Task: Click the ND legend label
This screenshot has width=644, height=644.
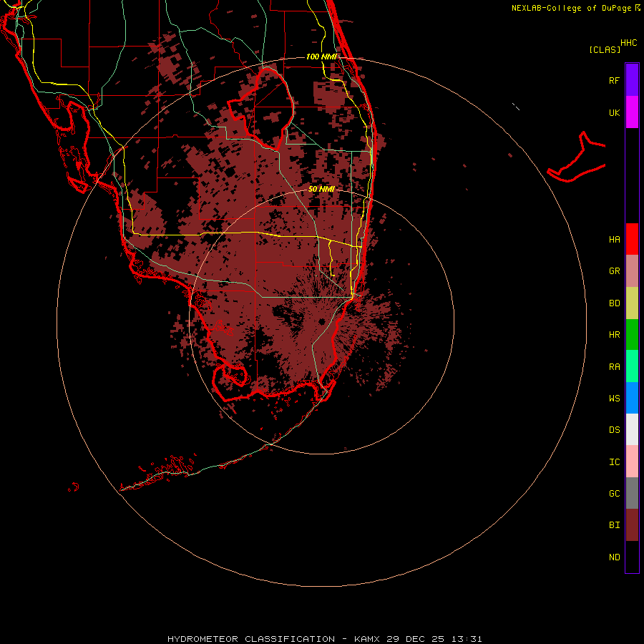Action: coord(614,557)
